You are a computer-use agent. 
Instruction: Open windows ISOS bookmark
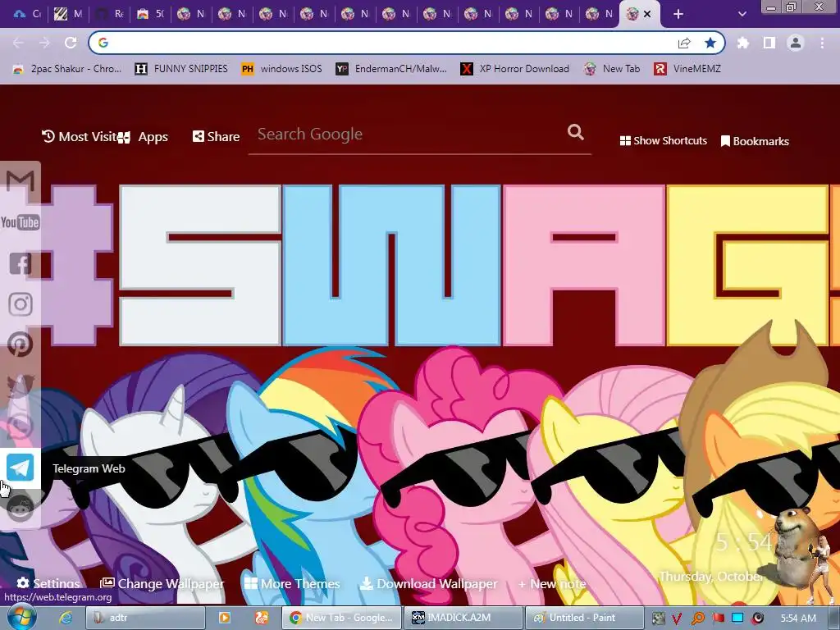282,69
